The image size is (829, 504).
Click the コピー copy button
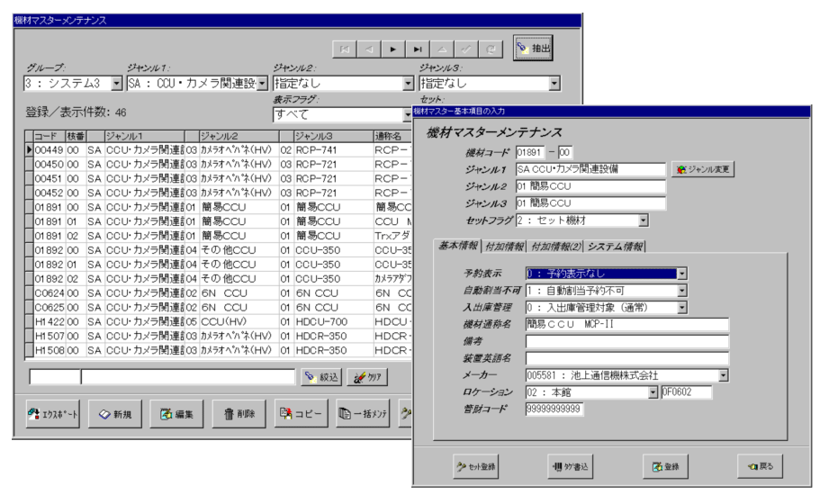coord(302,414)
